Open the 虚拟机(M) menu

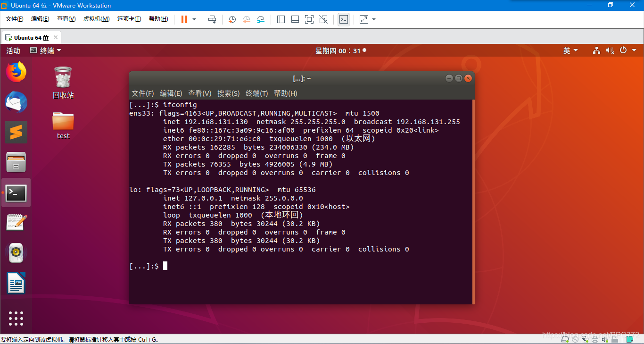(x=96, y=19)
